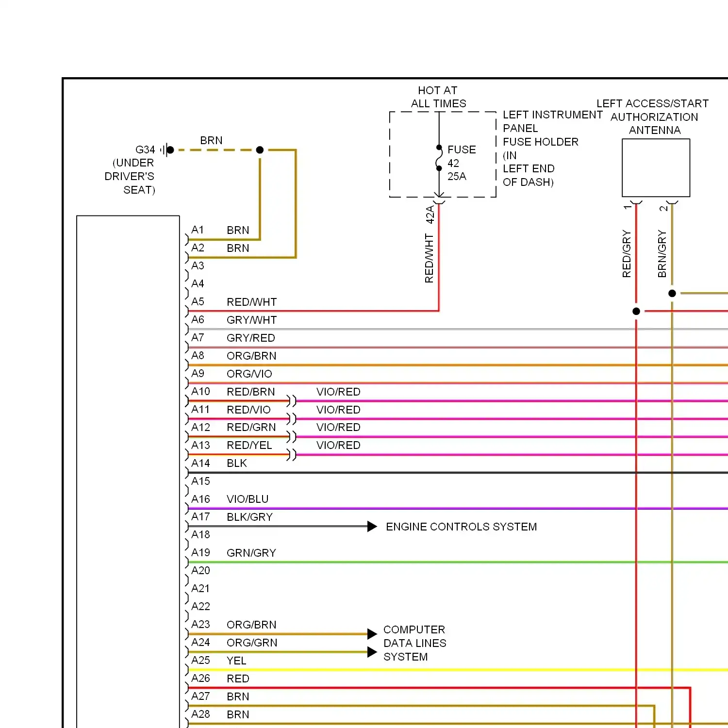The height and width of the screenshot is (728, 728).
Task: Click the A21 pin label
Action: click(x=200, y=588)
